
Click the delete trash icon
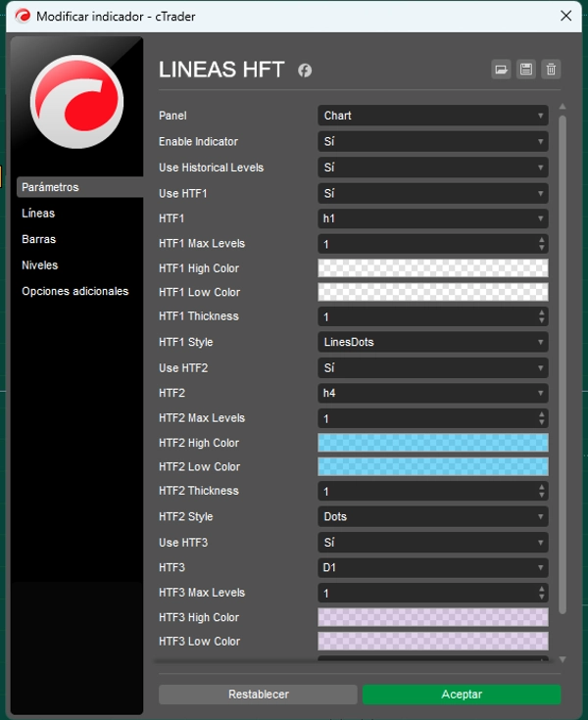click(x=551, y=70)
